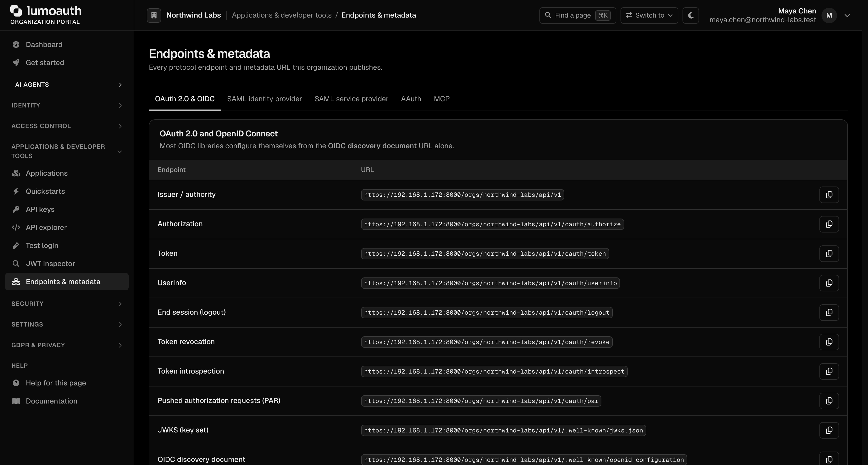Open API explorer page
The height and width of the screenshot is (465, 868).
[67, 227]
